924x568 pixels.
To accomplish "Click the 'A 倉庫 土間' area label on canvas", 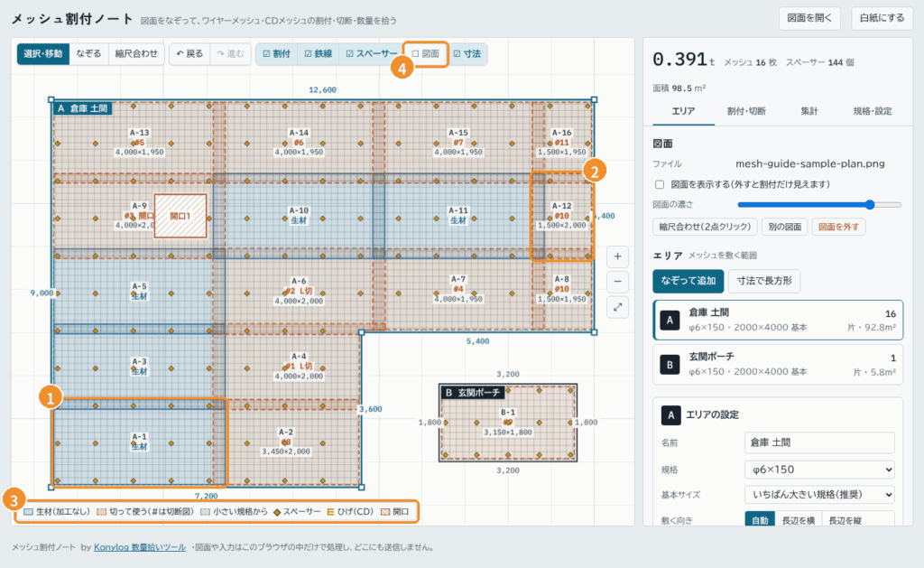I will coord(82,108).
